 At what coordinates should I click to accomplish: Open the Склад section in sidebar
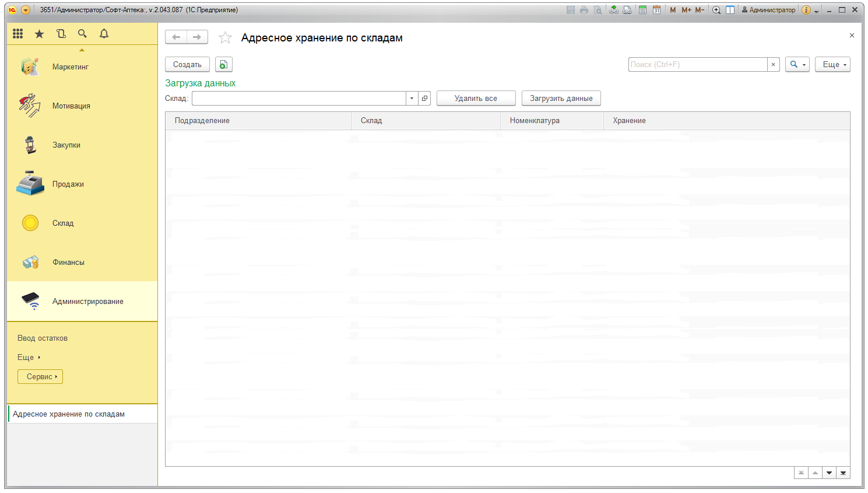[63, 223]
